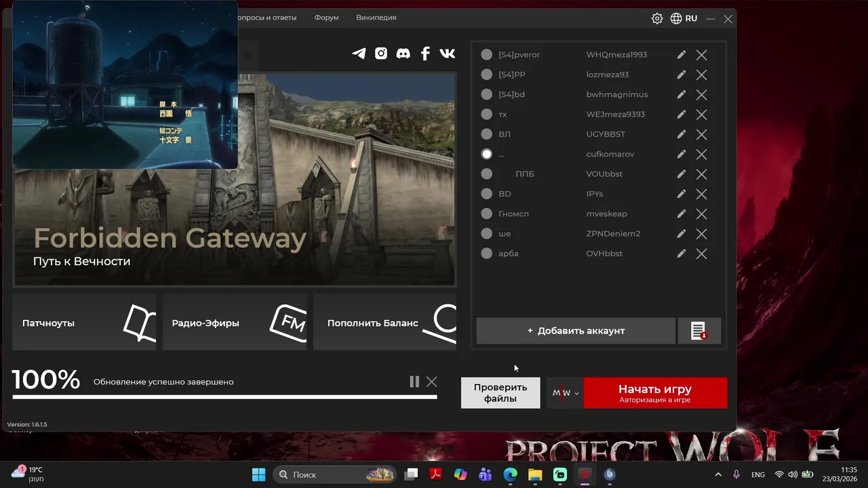The width and height of the screenshot is (868, 488).
Task: Select the арба account radio button
Action: click(486, 253)
